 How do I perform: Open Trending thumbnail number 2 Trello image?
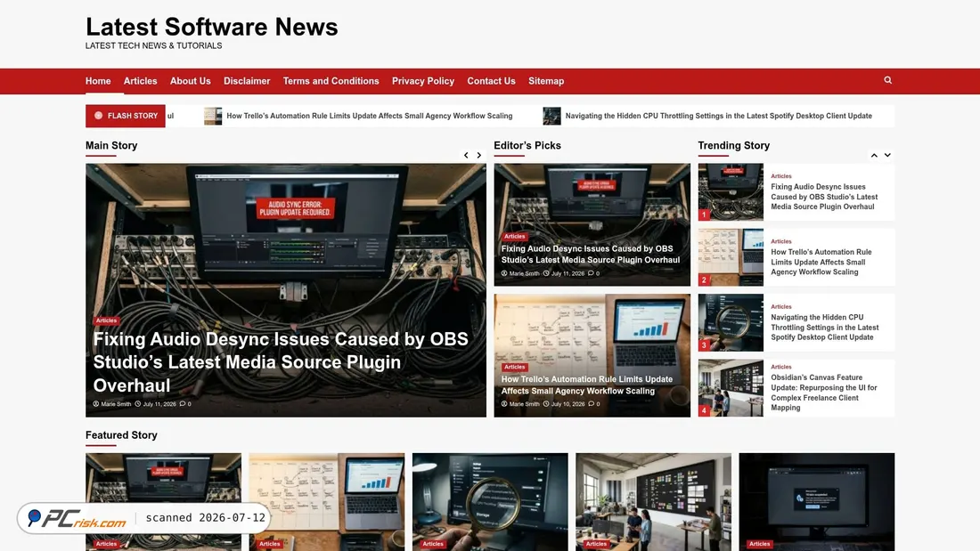tap(731, 257)
